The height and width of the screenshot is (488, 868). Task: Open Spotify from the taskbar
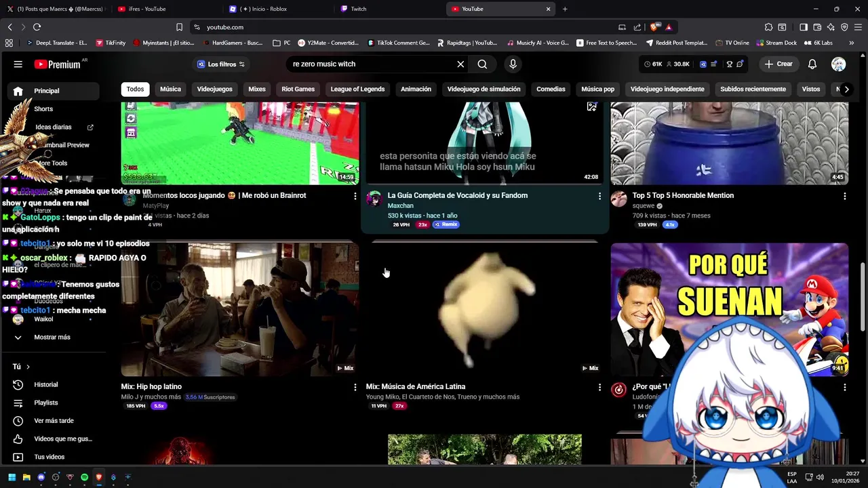pos(84,477)
